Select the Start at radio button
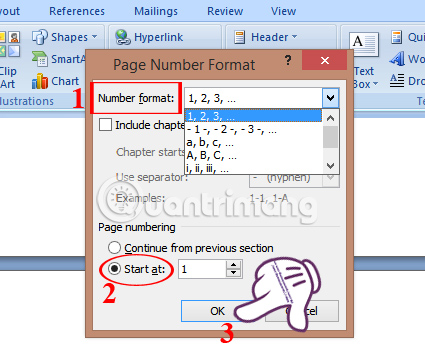Screen dimensions: 425x362 point(114,268)
